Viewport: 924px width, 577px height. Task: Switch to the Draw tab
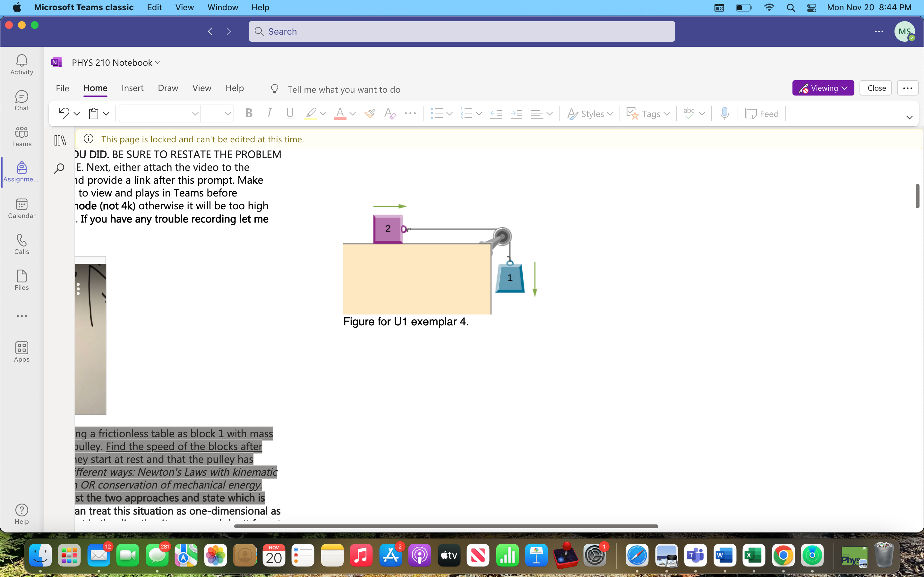coord(167,88)
